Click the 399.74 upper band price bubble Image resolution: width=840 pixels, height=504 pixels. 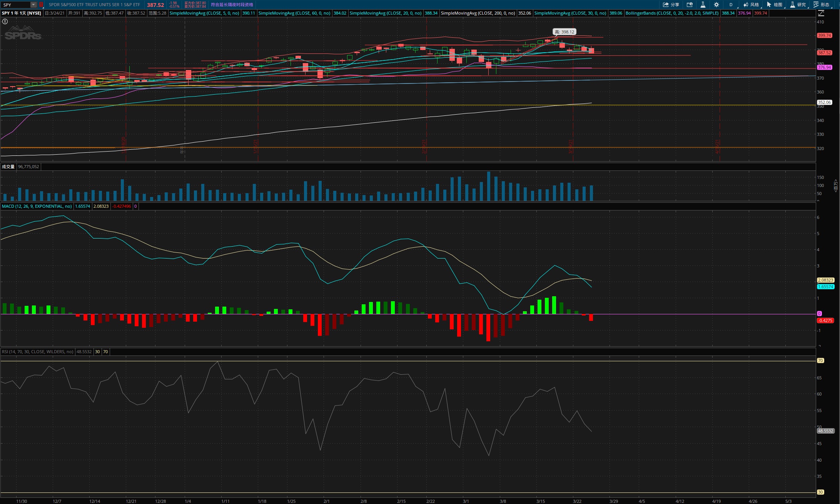pos(825,35)
